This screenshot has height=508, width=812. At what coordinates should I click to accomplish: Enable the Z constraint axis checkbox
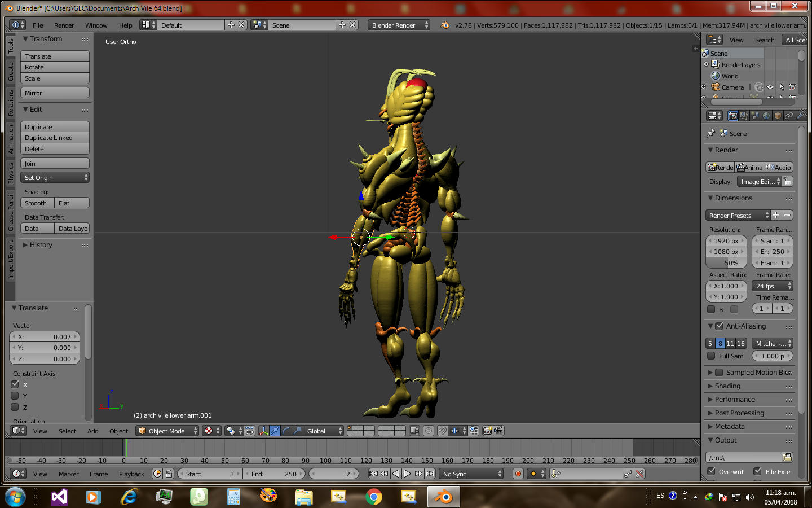click(x=15, y=407)
